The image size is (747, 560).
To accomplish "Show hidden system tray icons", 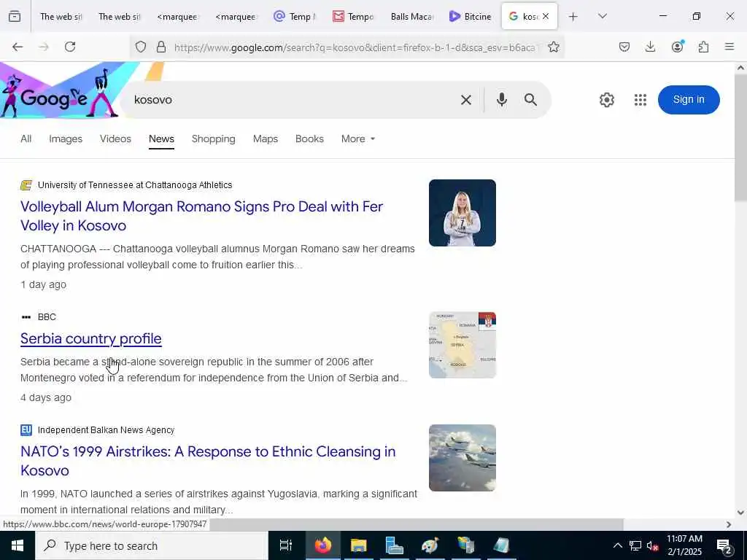I will click(x=617, y=545).
